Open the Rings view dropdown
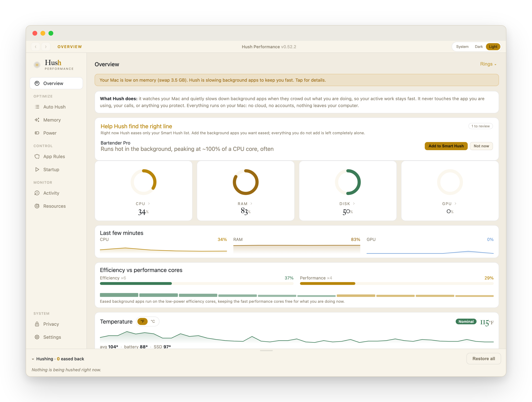The height and width of the screenshot is (402, 532). pos(488,64)
